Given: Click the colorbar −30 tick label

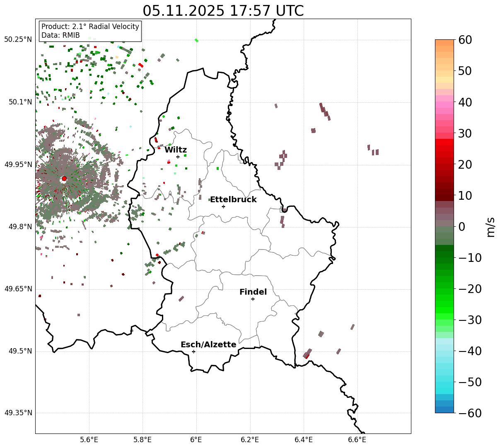Looking at the screenshot, I should click(470, 320).
